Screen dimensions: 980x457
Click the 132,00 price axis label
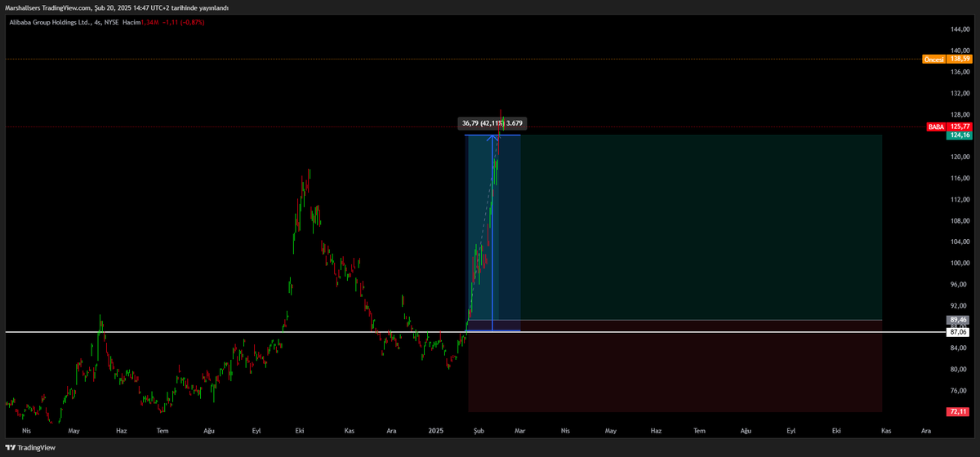pyautogui.click(x=959, y=93)
